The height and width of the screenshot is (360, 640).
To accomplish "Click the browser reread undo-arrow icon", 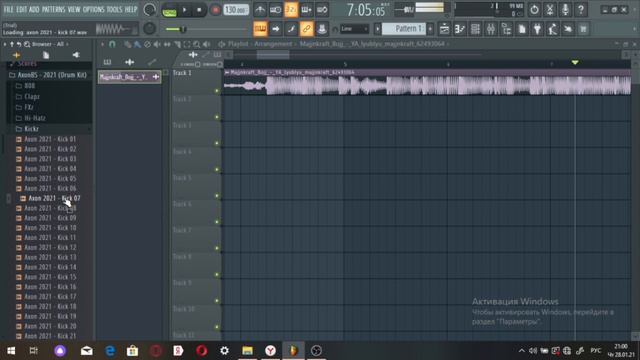I will (x=19, y=44).
